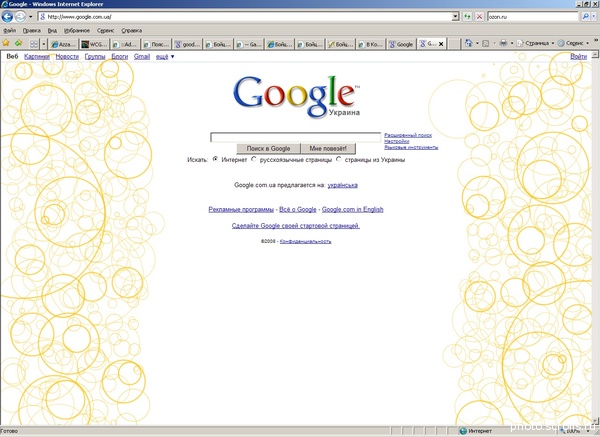
Task: Open the search provider dropdown arrow
Action: coord(594,16)
